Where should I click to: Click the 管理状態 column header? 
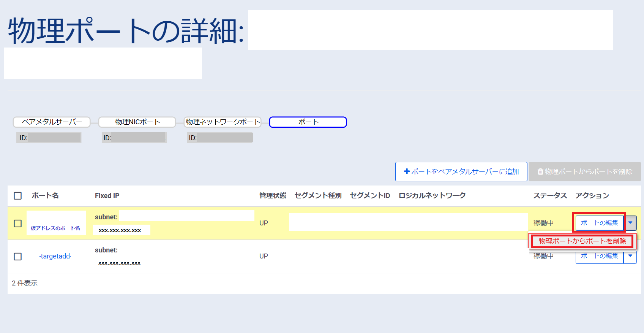(273, 196)
